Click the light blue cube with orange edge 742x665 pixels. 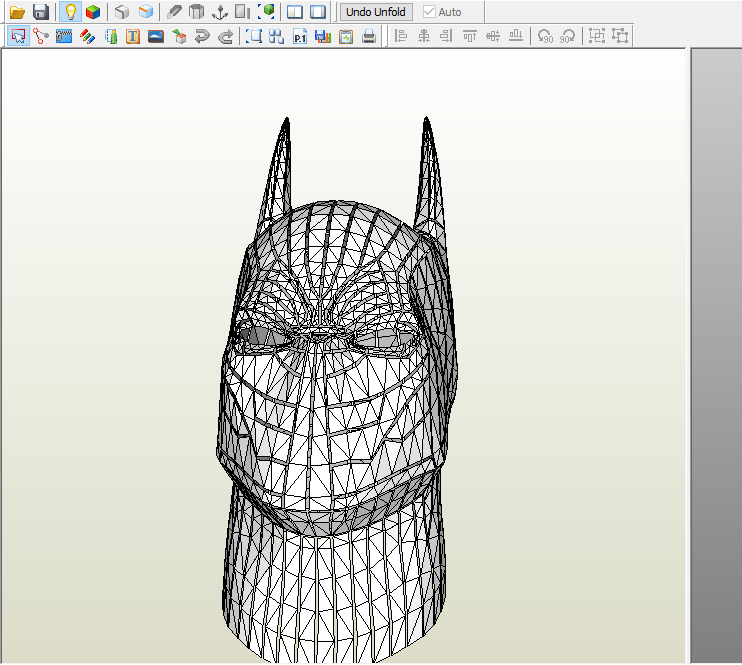click(146, 12)
